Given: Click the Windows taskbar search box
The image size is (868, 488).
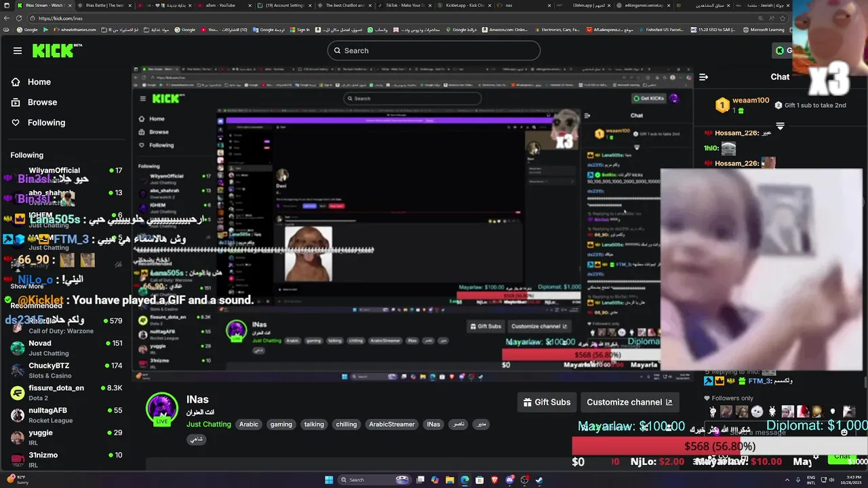Looking at the screenshot, I should click(374, 480).
